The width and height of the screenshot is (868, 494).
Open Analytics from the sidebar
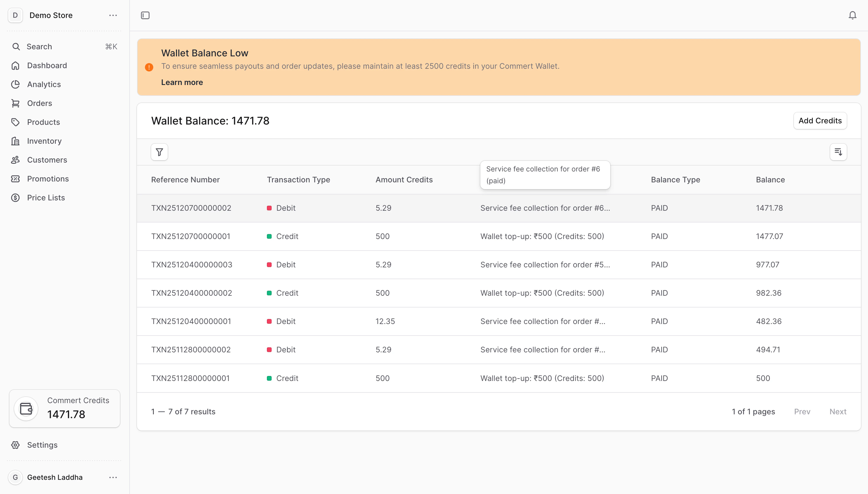pos(44,84)
